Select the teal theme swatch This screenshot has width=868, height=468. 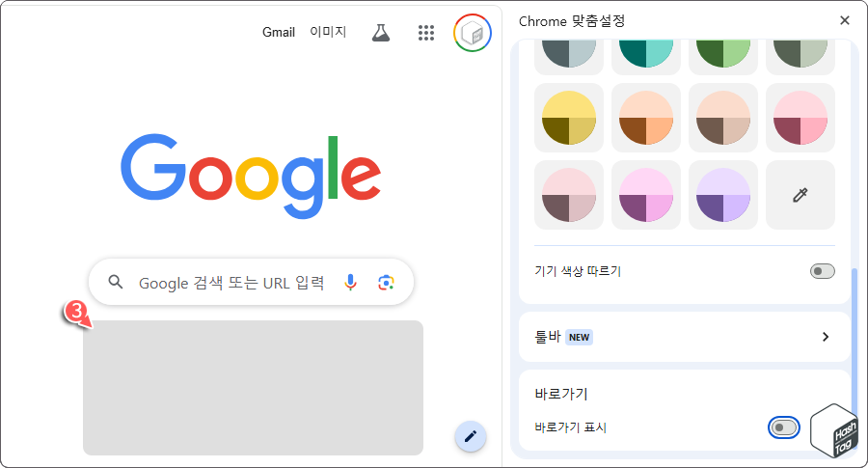[645, 55]
